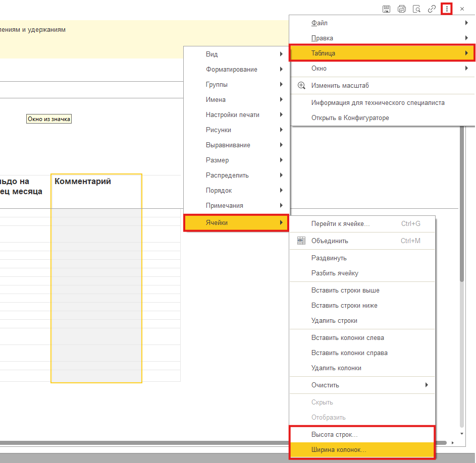
Task: Click the link chain icon
Action: point(432,9)
